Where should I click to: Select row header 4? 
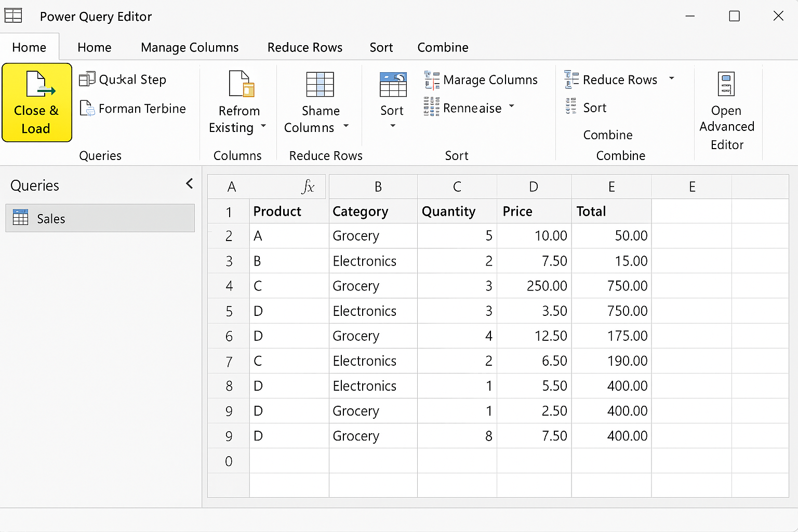pyautogui.click(x=229, y=286)
